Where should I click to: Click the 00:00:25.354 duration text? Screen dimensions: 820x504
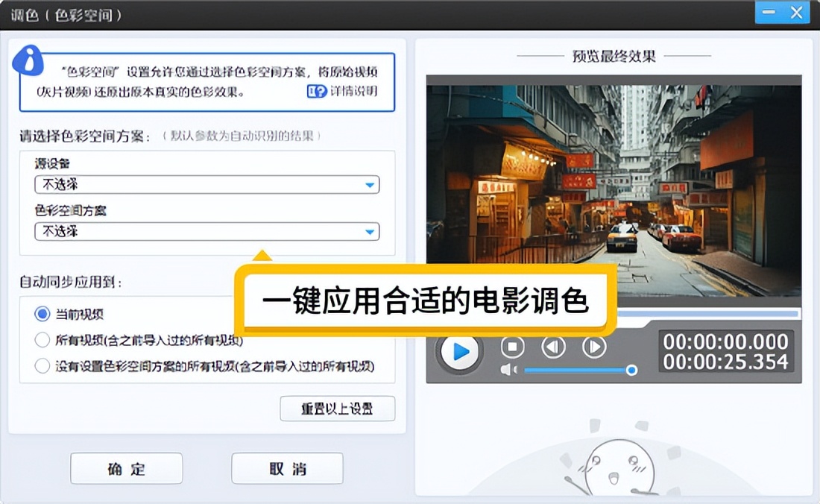tap(726, 362)
